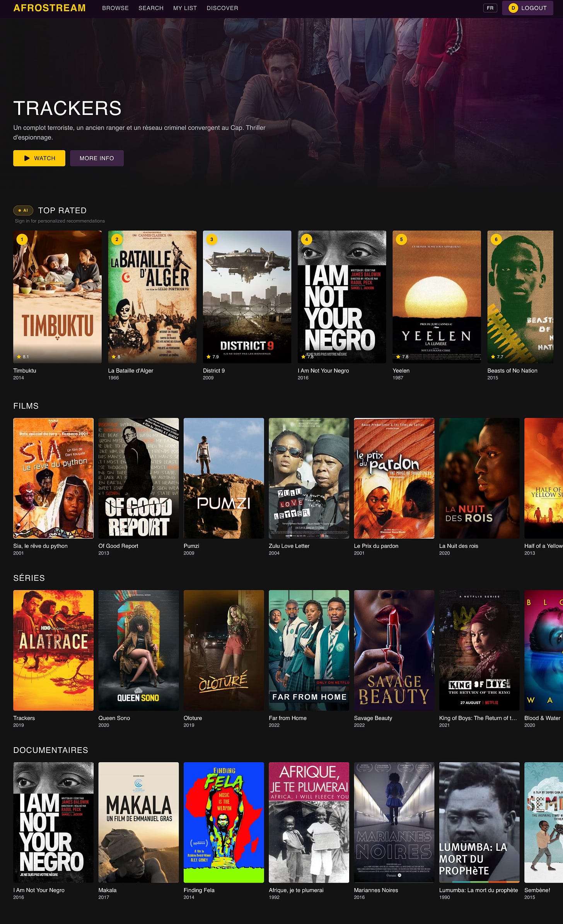Click the rank 2 badge on La Bataille d'Alger
This screenshot has width=563, height=924.
(117, 239)
